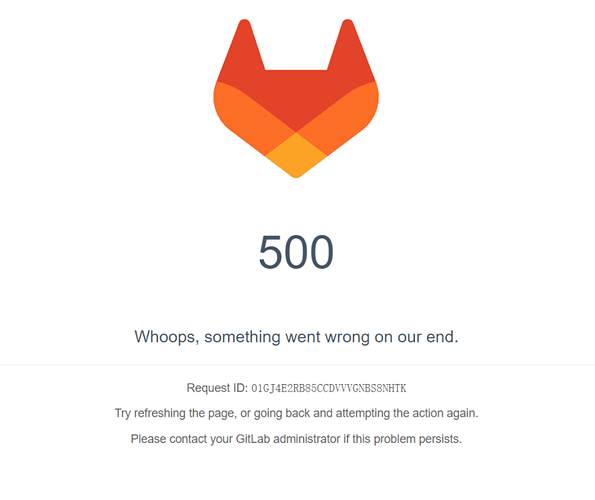The image size is (595, 500).
Task: Click the 500 error code heading
Action: pos(296,252)
